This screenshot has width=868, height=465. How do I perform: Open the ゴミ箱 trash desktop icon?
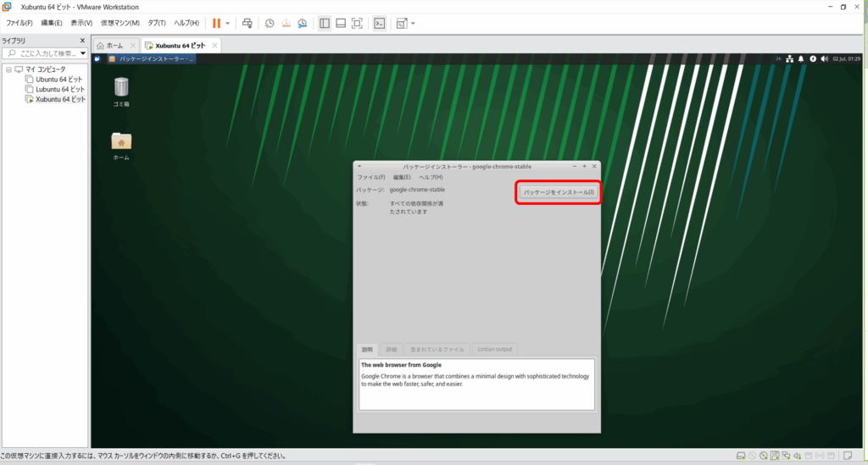(121, 86)
